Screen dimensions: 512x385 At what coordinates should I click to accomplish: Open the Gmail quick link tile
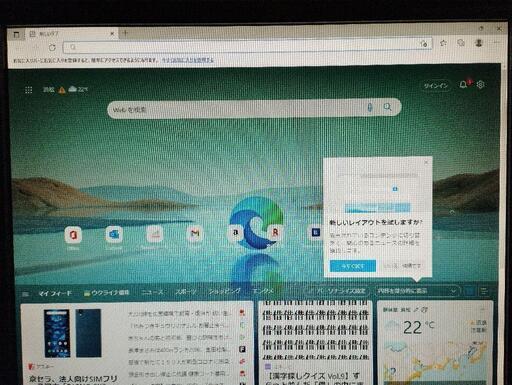coord(195,233)
